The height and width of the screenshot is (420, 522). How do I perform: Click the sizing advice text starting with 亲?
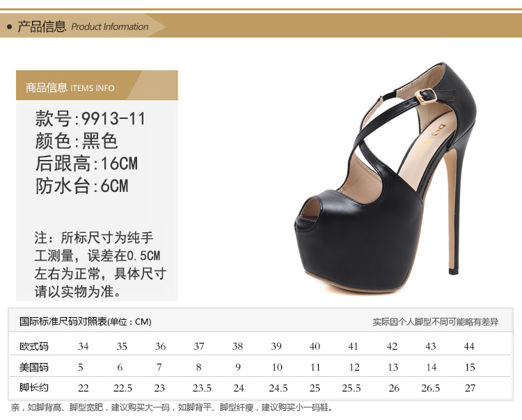click(x=172, y=407)
